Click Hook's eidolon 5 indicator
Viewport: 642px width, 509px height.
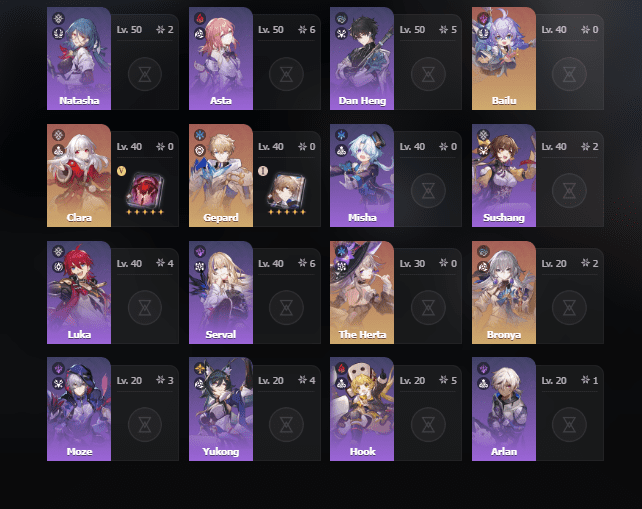tap(448, 380)
